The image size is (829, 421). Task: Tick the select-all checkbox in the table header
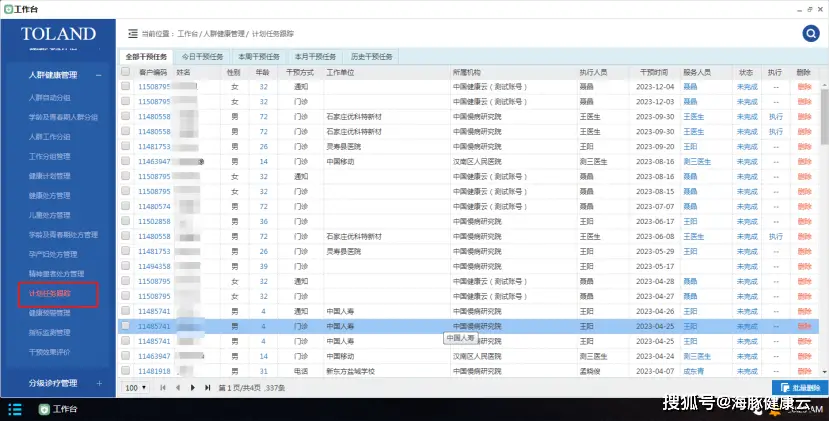(125, 71)
